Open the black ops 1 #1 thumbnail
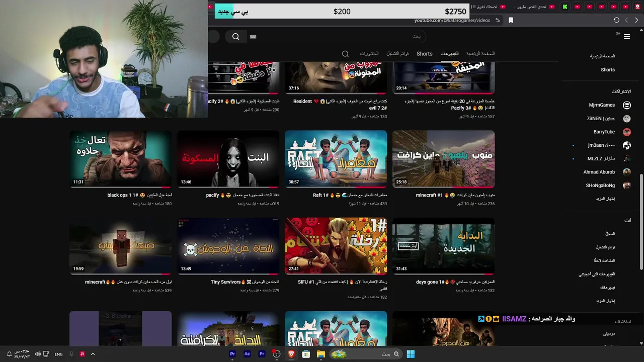The width and height of the screenshot is (644, 362). click(120, 159)
